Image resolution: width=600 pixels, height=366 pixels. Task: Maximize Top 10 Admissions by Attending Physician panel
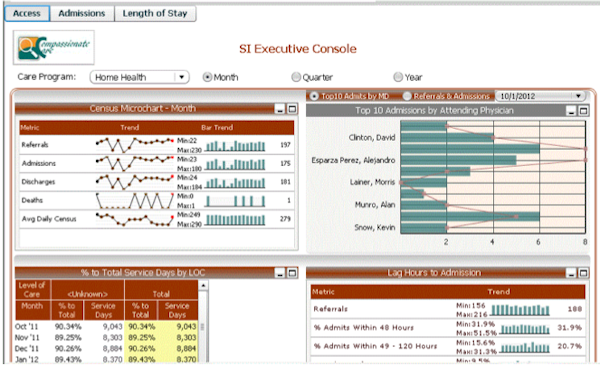point(583,111)
